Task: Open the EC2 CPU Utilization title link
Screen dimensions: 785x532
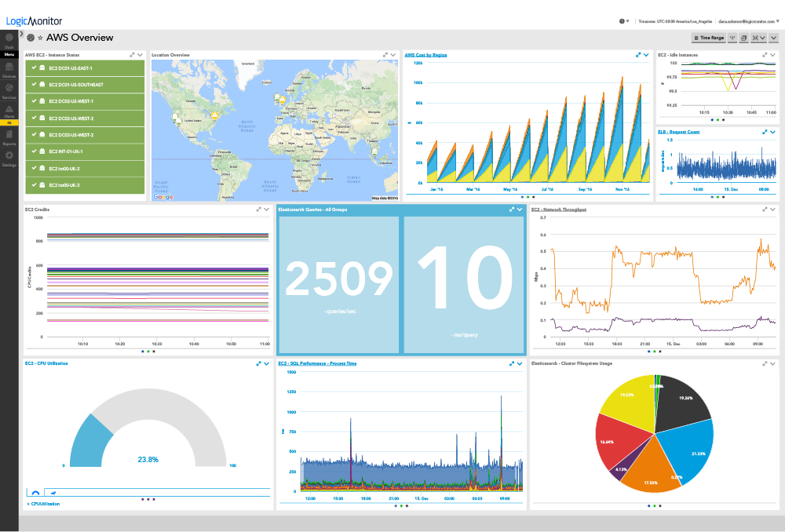Action: [x=46, y=363]
